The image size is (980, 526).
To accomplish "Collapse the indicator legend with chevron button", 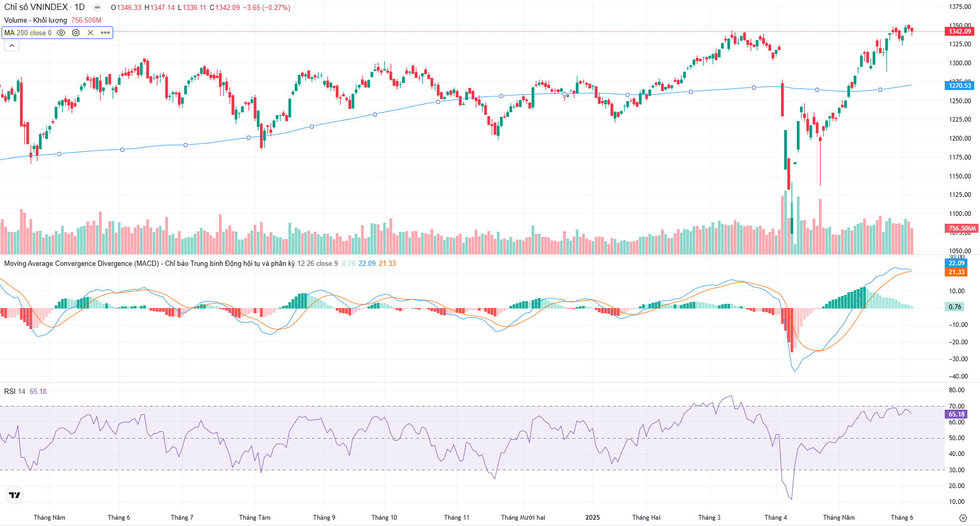I will tap(12, 46).
